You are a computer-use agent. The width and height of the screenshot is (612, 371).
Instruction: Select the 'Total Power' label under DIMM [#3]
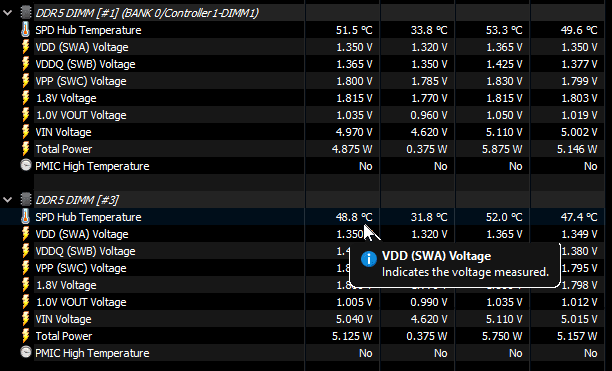[x=64, y=336]
